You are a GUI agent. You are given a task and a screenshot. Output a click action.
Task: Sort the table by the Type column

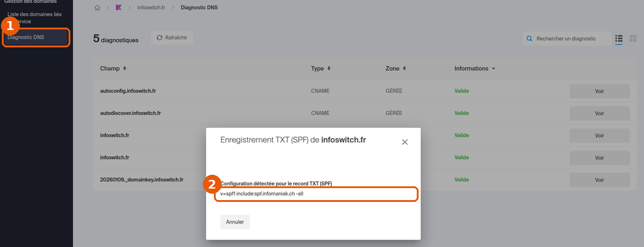point(321,69)
